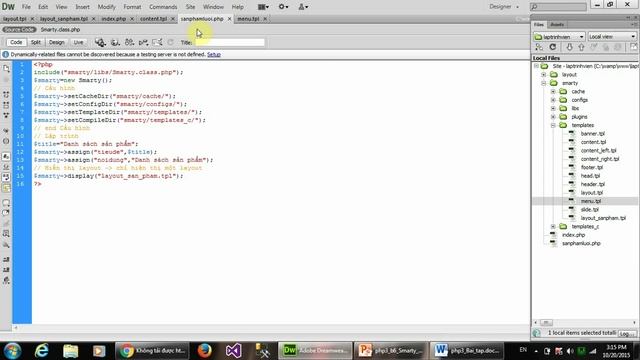
Task: Switch to Design view
Action: (x=57, y=42)
